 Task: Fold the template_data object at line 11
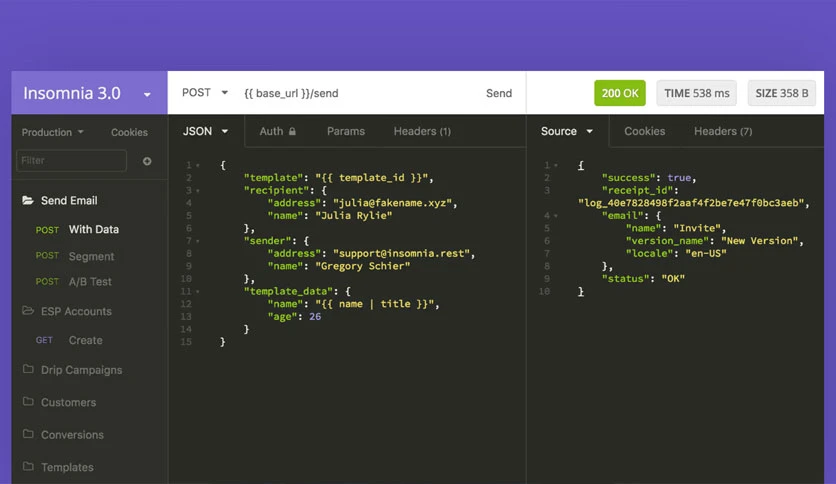click(198, 292)
